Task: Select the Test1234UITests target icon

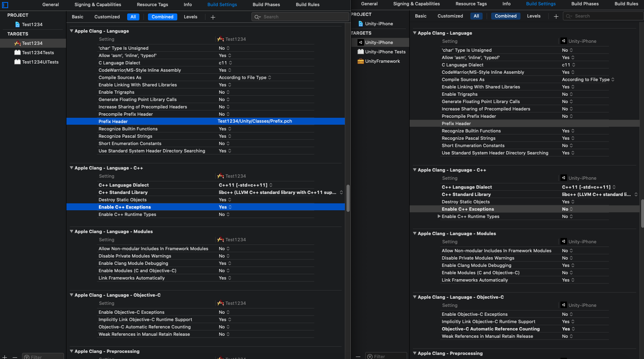Action: point(18,62)
